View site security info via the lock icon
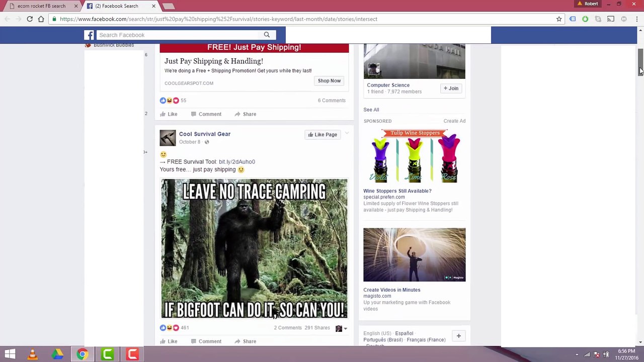The image size is (644, 362). tap(54, 19)
